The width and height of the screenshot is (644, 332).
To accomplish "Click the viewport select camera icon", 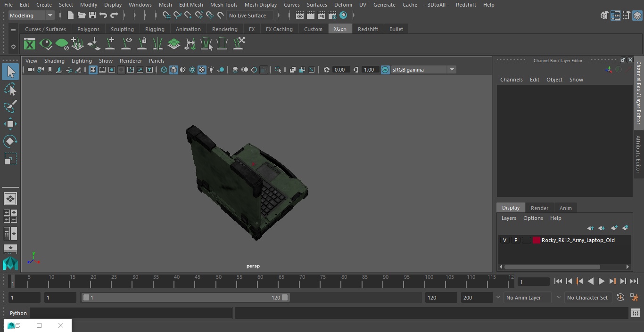I will pos(31,70).
